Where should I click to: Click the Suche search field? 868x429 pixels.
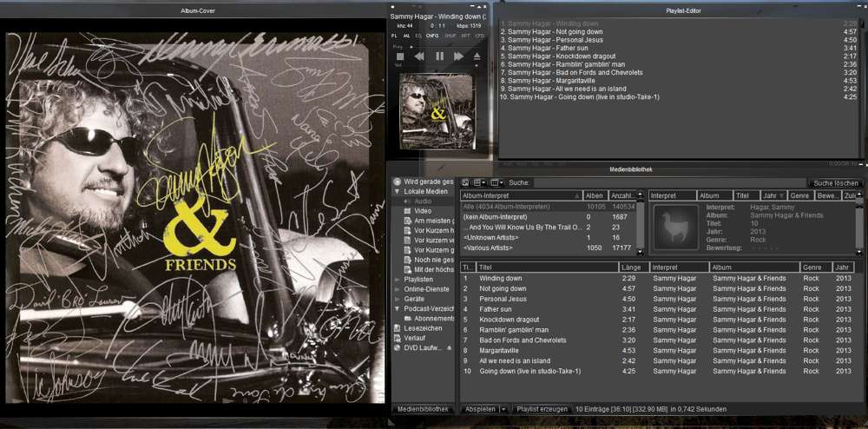tap(668, 183)
